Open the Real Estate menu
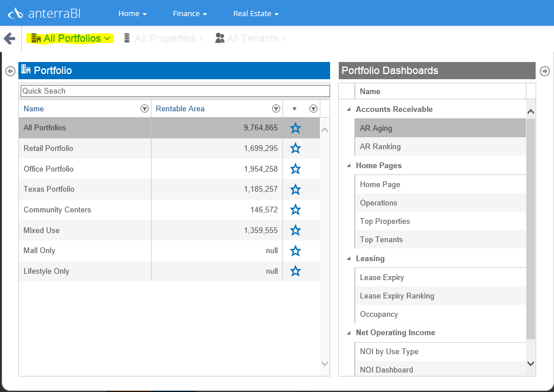This screenshot has height=392, width=554. click(256, 13)
